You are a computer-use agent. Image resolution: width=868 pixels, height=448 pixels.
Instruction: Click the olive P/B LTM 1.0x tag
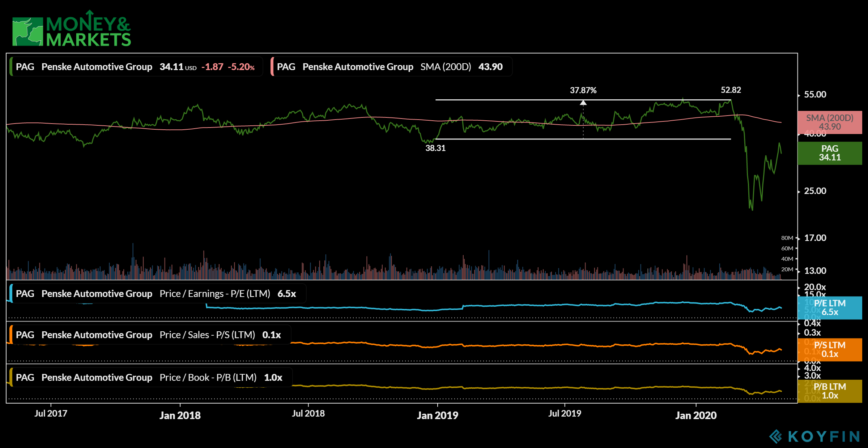tap(830, 391)
